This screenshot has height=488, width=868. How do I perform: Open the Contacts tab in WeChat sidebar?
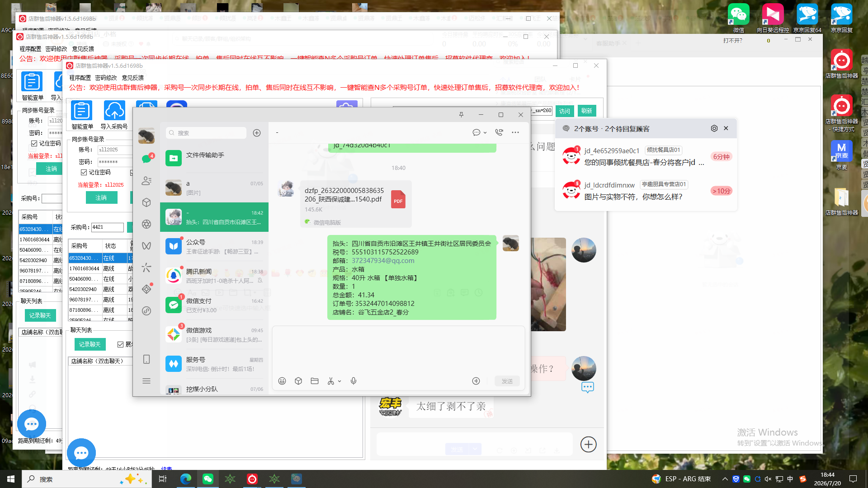pyautogui.click(x=146, y=181)
